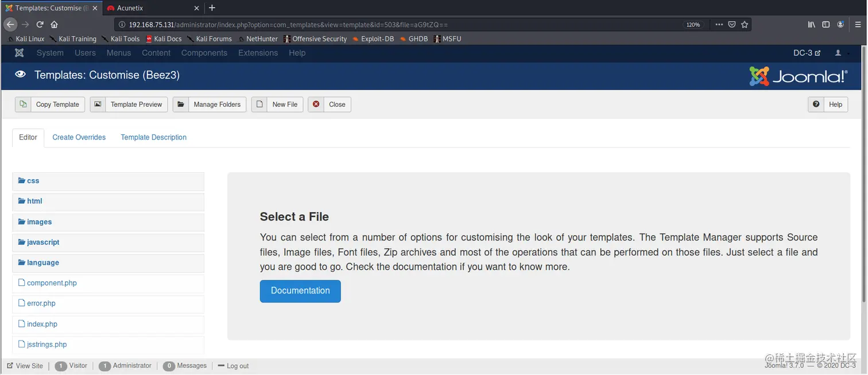
Task: Expand the language folder
Action: [x=108, y=263]
